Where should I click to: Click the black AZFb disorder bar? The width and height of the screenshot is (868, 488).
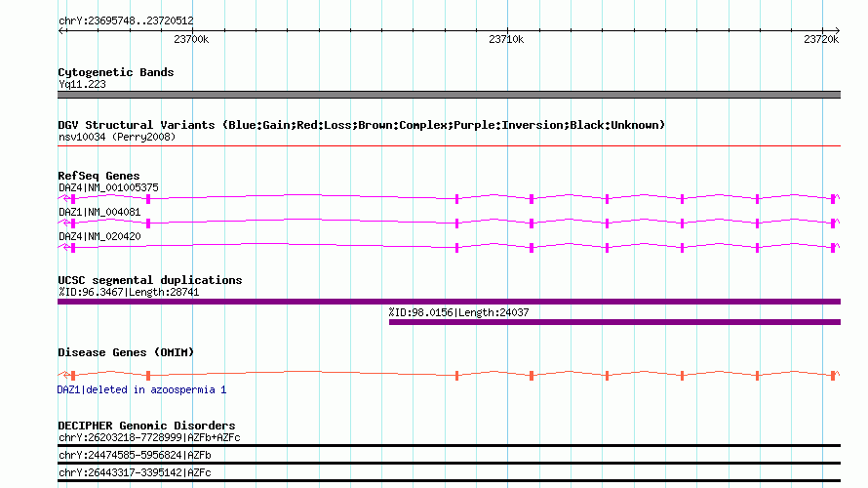pyautogui.click(x=449, y=463)
